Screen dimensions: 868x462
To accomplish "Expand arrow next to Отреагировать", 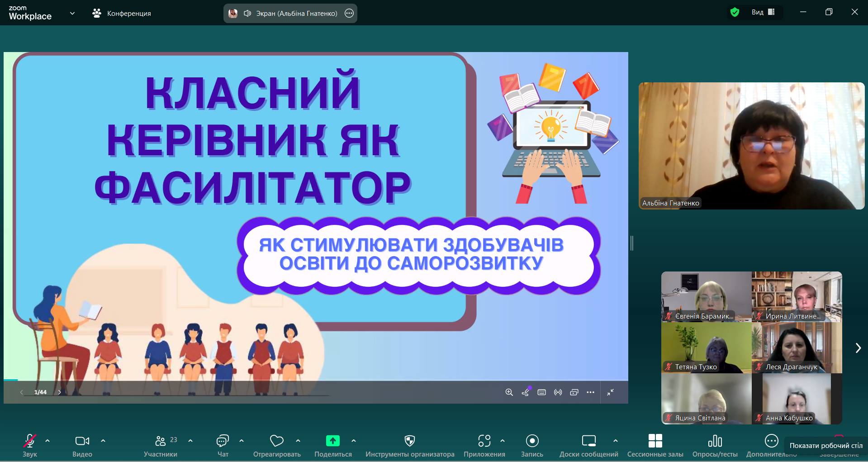I will click(x=298, y=440).
